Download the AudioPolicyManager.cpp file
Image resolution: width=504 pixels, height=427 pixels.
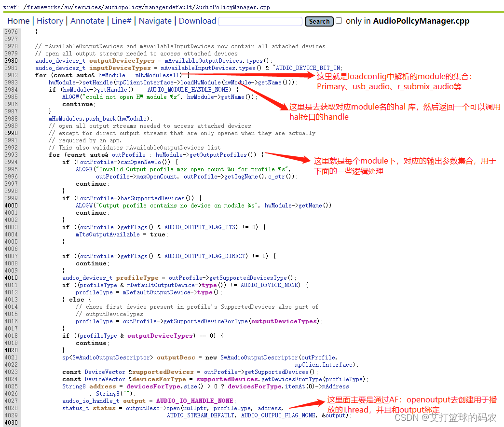click(x=197, y=21)
